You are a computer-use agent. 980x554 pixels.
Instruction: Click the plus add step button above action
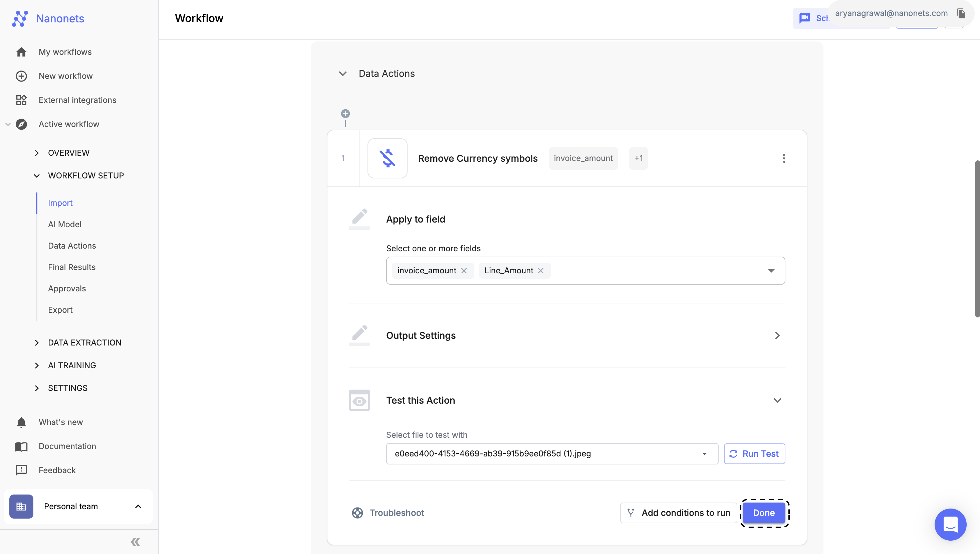(345, 113)
